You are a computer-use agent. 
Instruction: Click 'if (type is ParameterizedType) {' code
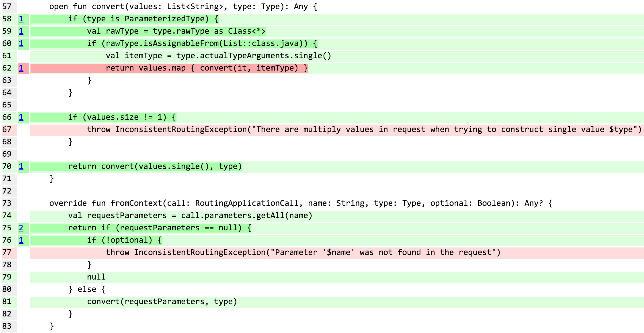pyautogui.click(x=143, y=19)
